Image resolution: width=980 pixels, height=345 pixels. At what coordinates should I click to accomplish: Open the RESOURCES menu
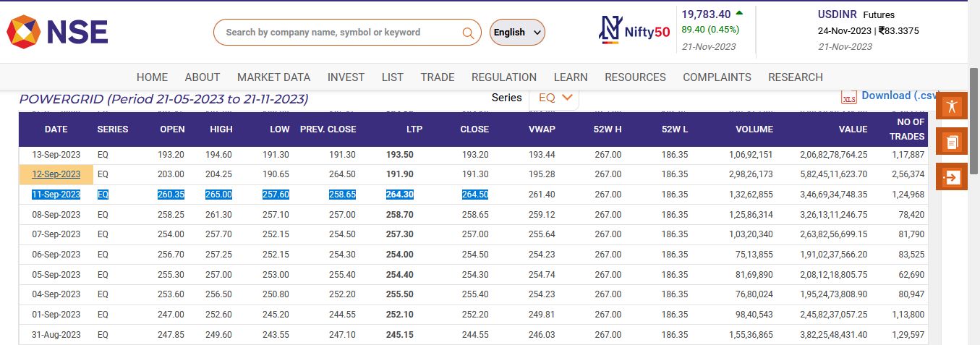coord(635,77)
